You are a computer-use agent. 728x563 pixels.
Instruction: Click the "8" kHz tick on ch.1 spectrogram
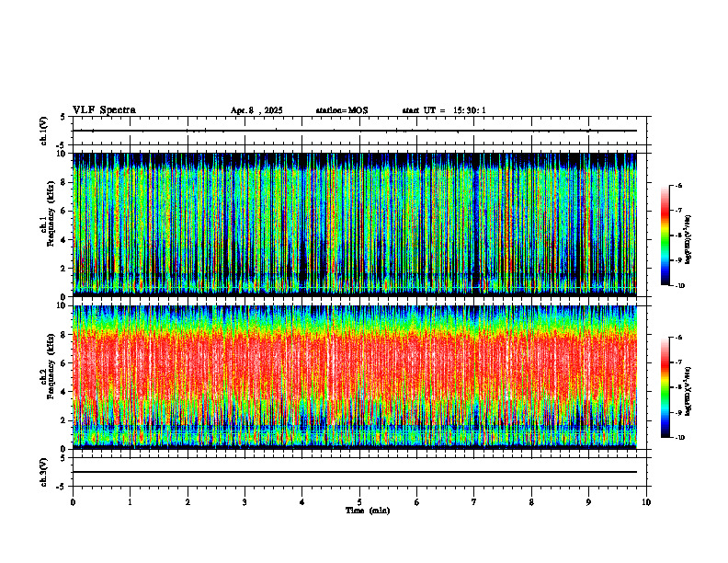[x=64, y=182]
